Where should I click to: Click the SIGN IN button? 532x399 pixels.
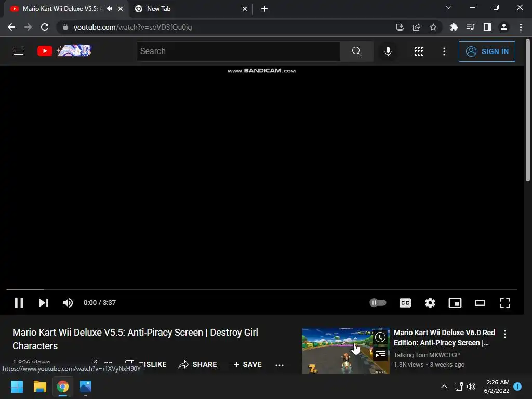[x=487, y=51]
